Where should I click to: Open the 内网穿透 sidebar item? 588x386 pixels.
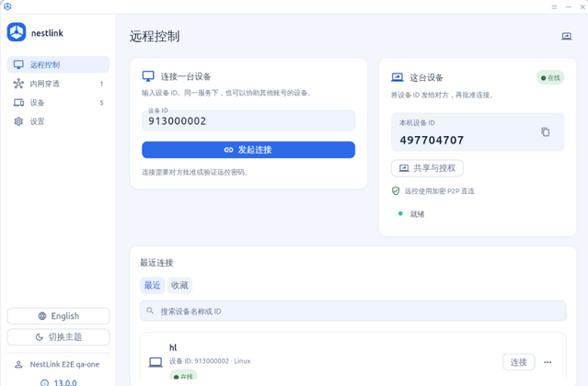[x=58, y=84]
